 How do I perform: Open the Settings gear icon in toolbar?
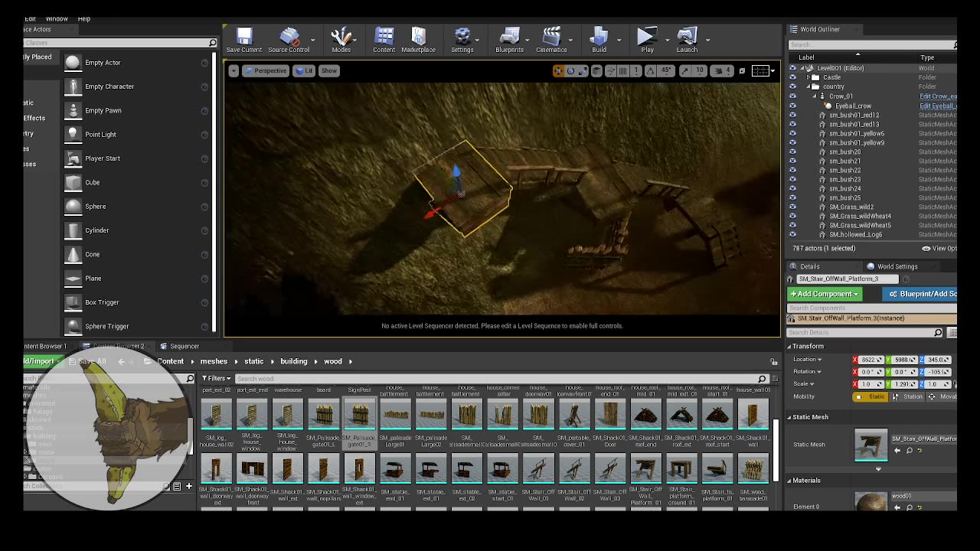point(462,40)
